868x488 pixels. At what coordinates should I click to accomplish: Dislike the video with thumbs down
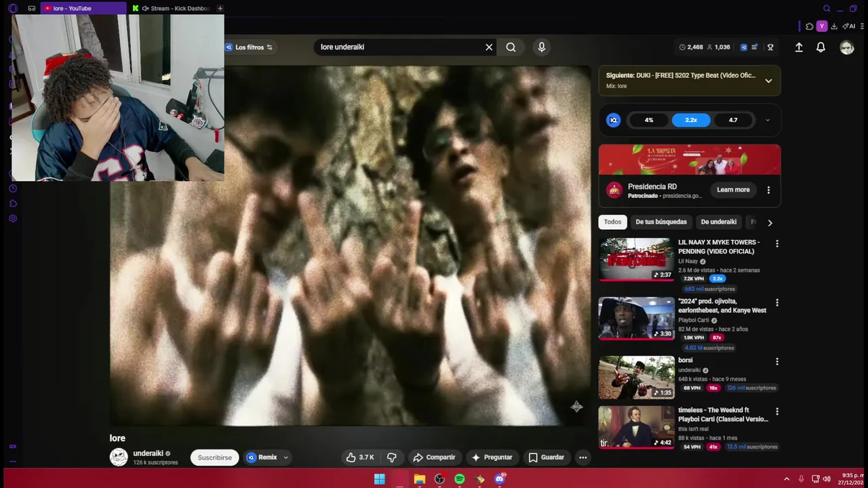(391, 457)
